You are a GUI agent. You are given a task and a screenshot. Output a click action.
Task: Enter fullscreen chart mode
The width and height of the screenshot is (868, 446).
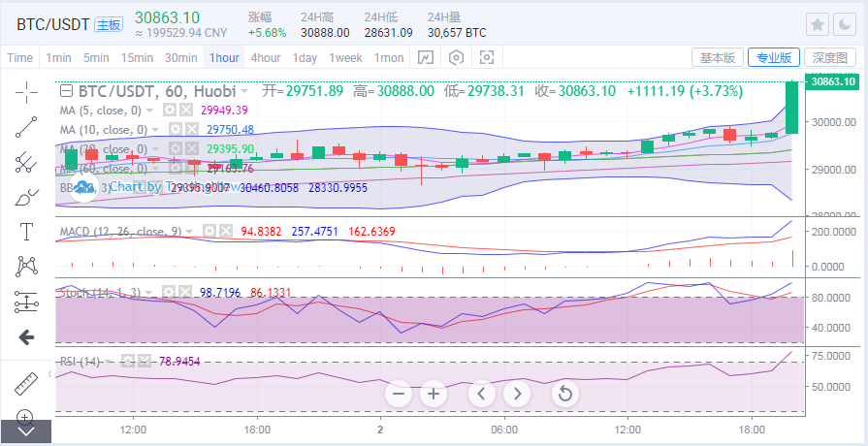pyautogui.click(x=487, y=58)
